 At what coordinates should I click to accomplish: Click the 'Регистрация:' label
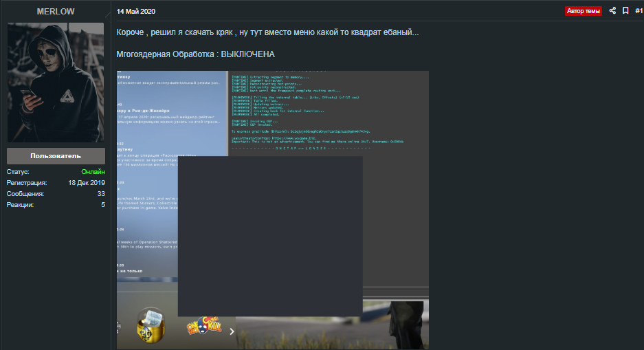coord(27,182)
